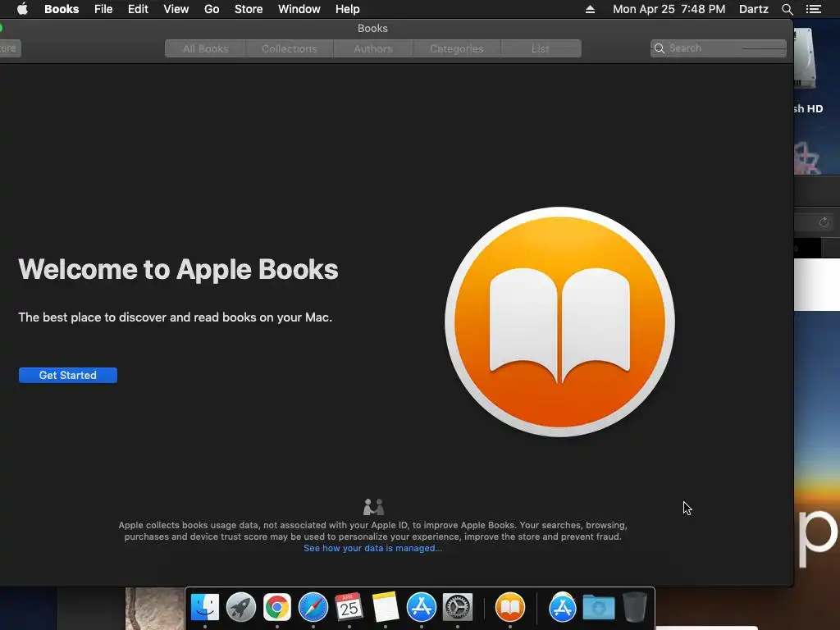Image resolution: width=840 pixels, height=630 pixels.
Task: Switch to the All Books tab
Action: pyautogui.click(x=206, y=48)
